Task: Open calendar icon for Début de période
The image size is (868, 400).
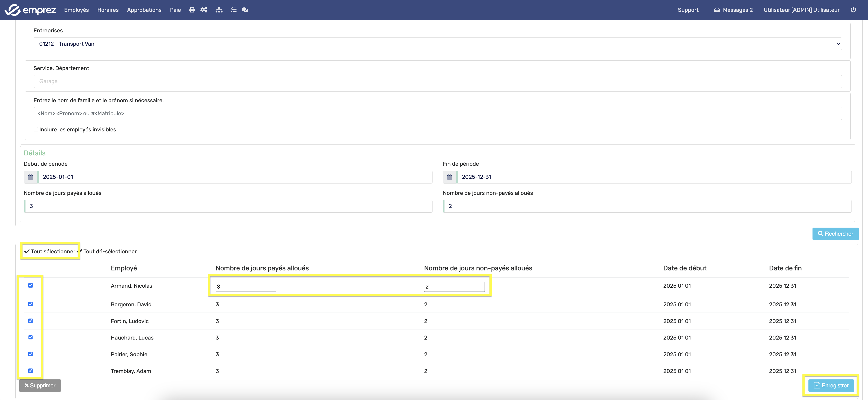Action: coord(31,177)
